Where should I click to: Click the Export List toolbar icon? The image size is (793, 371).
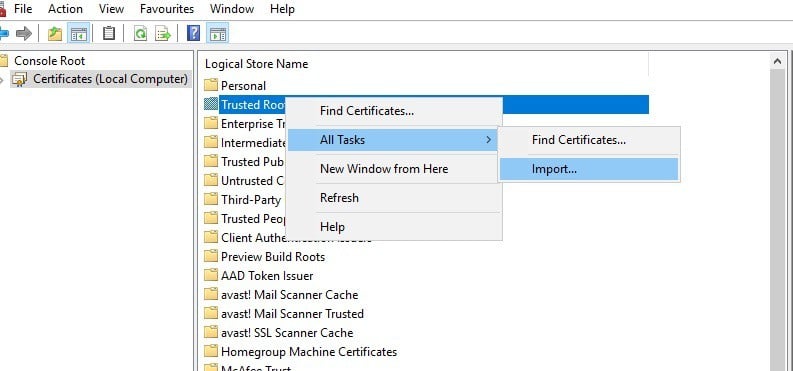(x=163, y=34)
